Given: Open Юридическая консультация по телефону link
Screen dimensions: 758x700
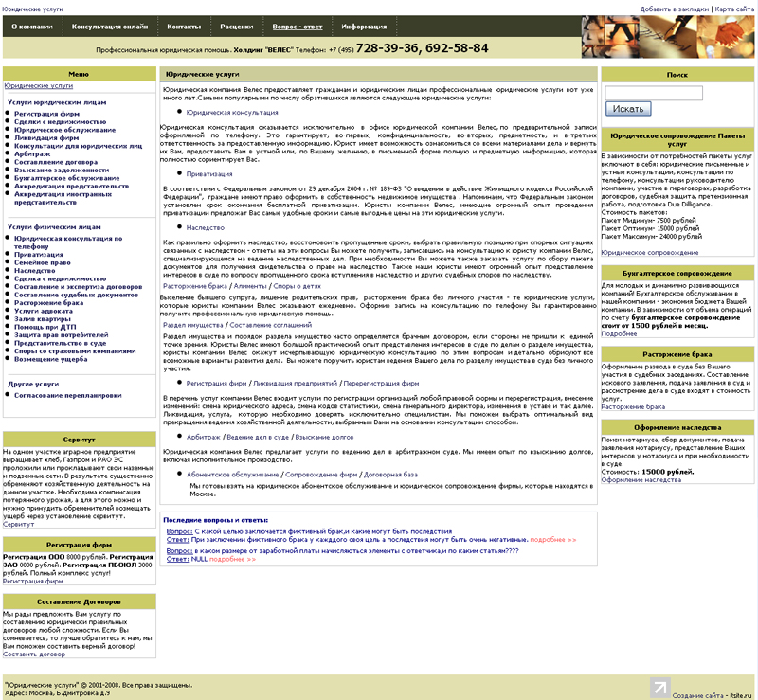Looking at the screenshot, I should tap(67, 242).
